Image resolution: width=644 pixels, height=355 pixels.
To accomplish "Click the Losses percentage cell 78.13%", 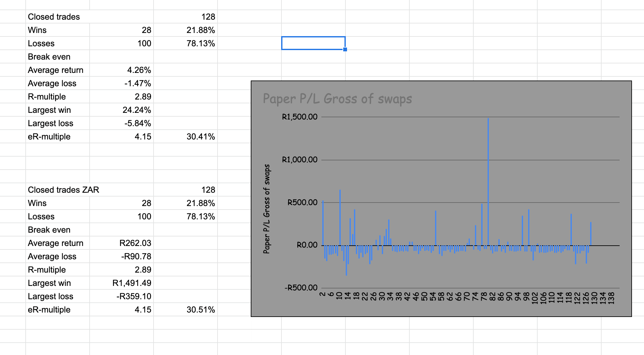I will click(186, 43).
